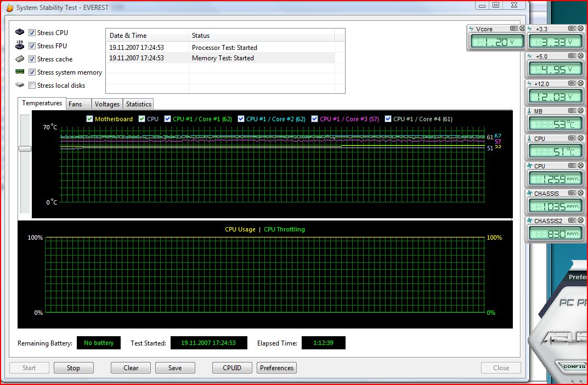Hide CPU #1 / Core #4 graph line
588x385 pixels.
[x=388, y=119]
